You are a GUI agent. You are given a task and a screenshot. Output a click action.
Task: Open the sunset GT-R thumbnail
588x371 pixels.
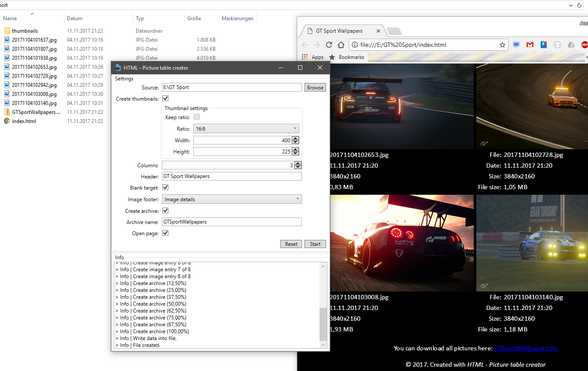pyautogui.click(x=402, y=243)
